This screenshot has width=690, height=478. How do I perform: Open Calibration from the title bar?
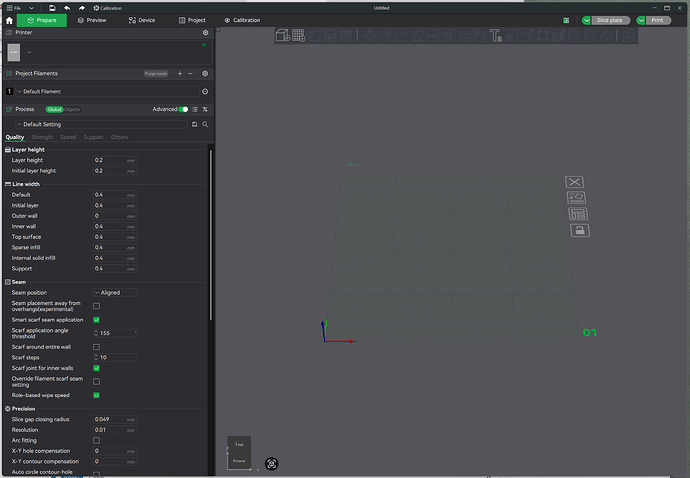coord(107,8)
